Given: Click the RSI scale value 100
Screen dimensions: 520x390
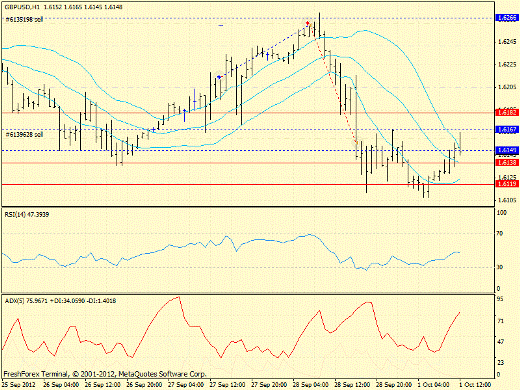Looking at the screenshot, I should point(501,213).
